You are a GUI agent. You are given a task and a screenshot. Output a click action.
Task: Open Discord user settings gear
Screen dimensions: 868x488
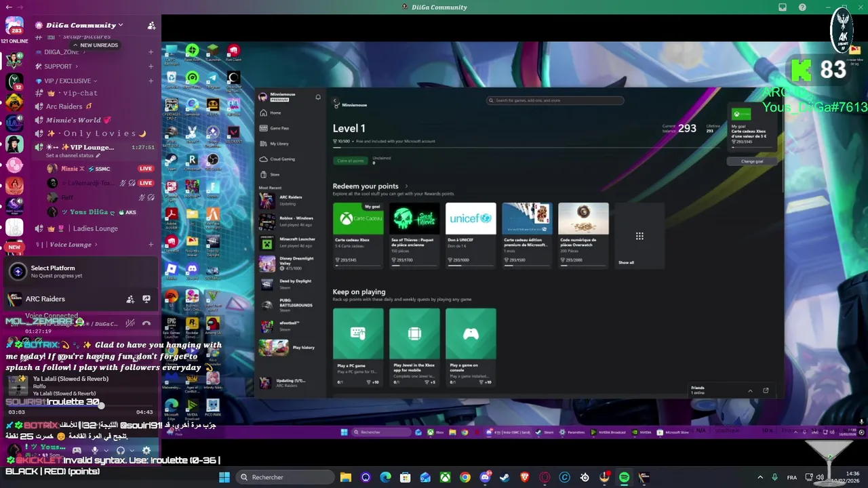click(146, 450)
